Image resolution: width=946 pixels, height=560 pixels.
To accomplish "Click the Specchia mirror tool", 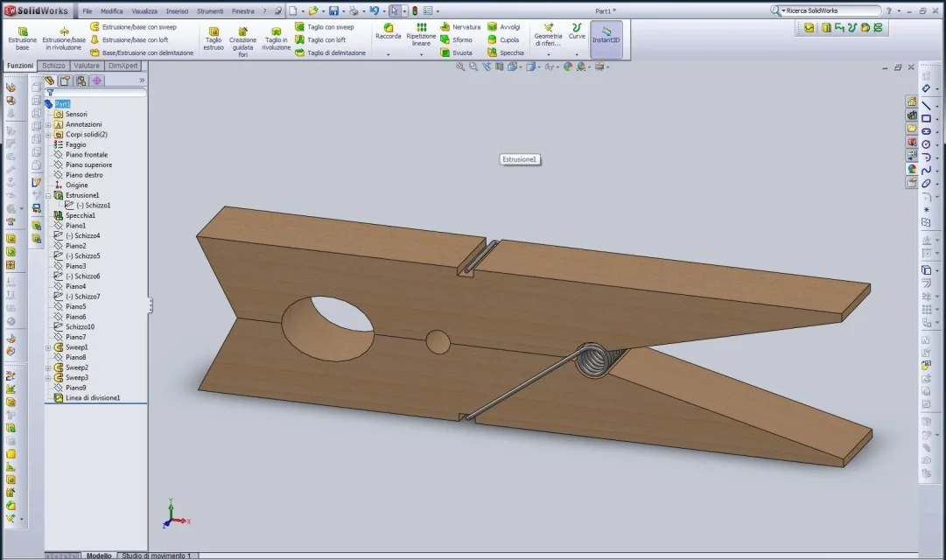I will coord(506,53).
